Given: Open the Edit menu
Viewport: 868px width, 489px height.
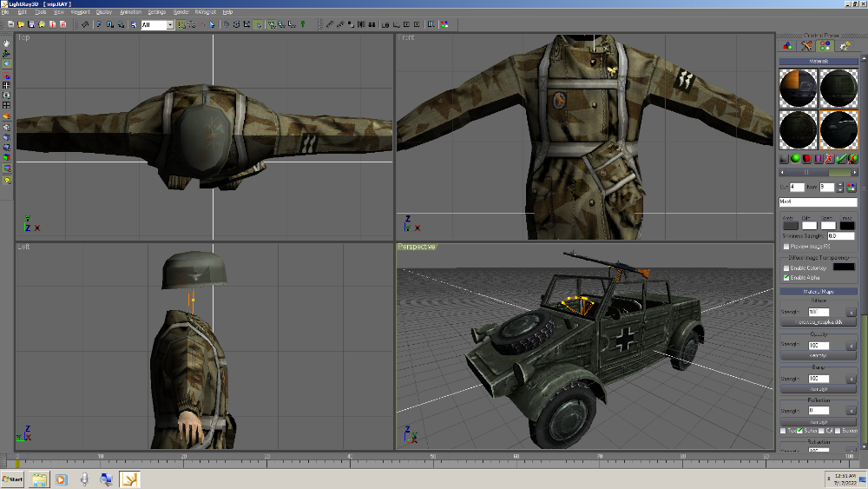Looking at the screenshot, I should point(23,11).
